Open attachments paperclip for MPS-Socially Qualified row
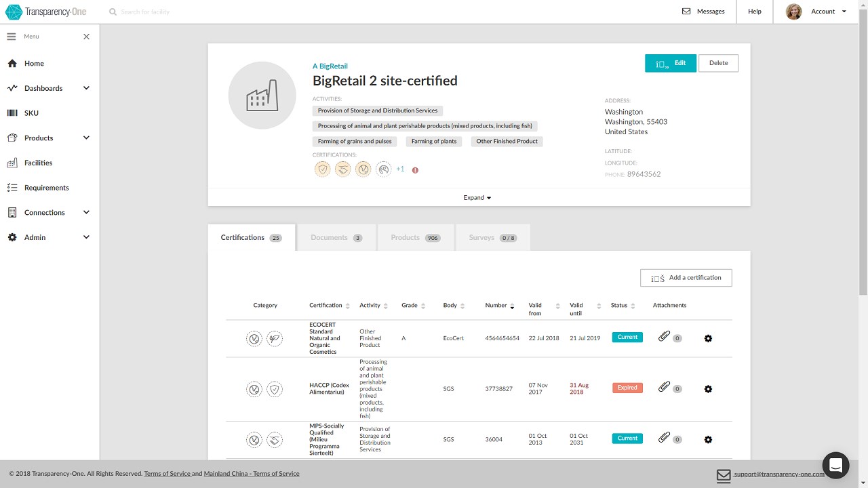 664,438
